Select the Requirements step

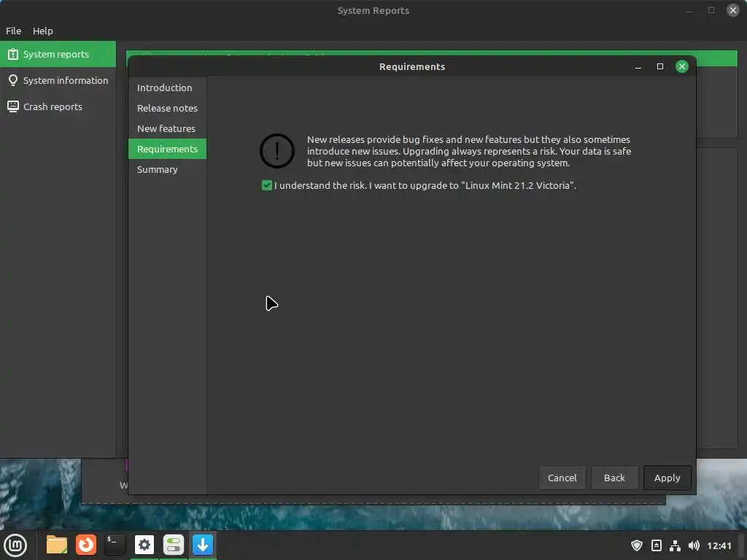[x=167, y=149]
